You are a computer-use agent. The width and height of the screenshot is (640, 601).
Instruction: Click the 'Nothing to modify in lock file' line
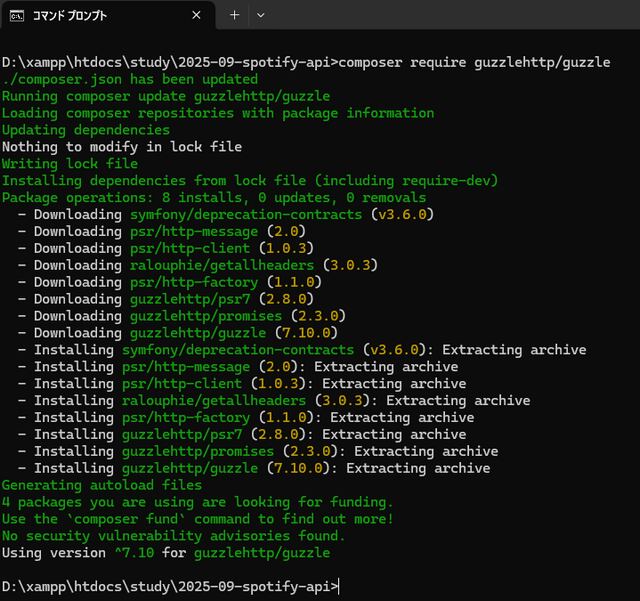click(122, 147)
